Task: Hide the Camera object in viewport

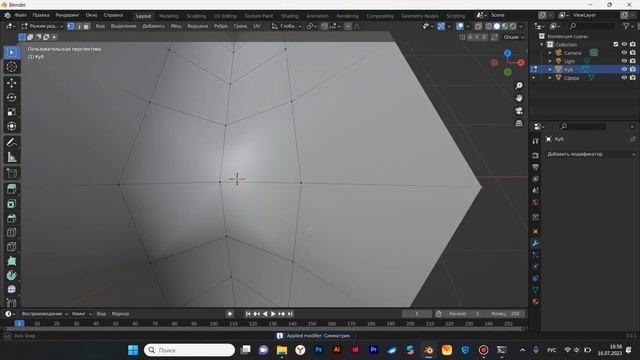Action: coord(624,53)
